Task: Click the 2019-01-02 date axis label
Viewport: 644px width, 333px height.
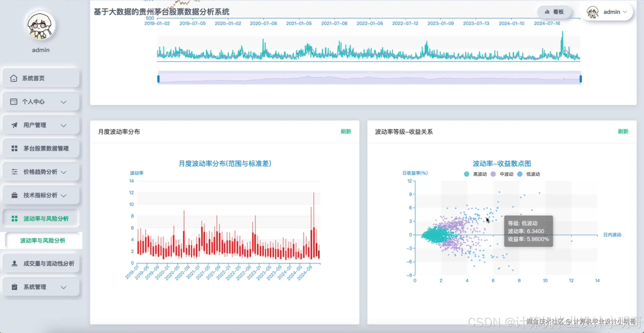Action: (x=157, y=23)
